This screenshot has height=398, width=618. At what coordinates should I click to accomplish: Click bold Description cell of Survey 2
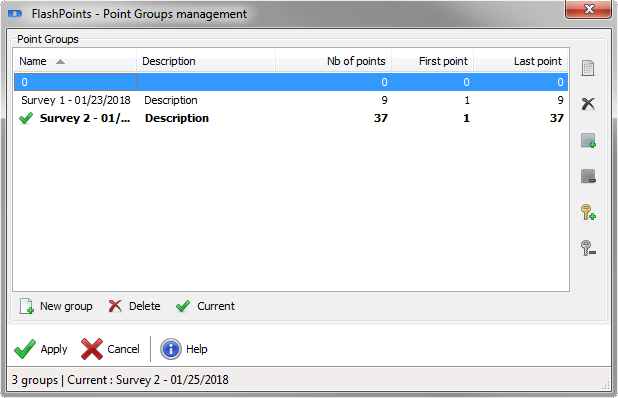tap(177, 118)
